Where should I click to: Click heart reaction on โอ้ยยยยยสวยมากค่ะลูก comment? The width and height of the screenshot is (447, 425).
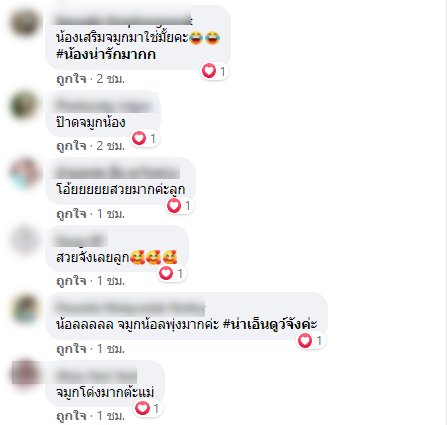(x=179, y=205)
